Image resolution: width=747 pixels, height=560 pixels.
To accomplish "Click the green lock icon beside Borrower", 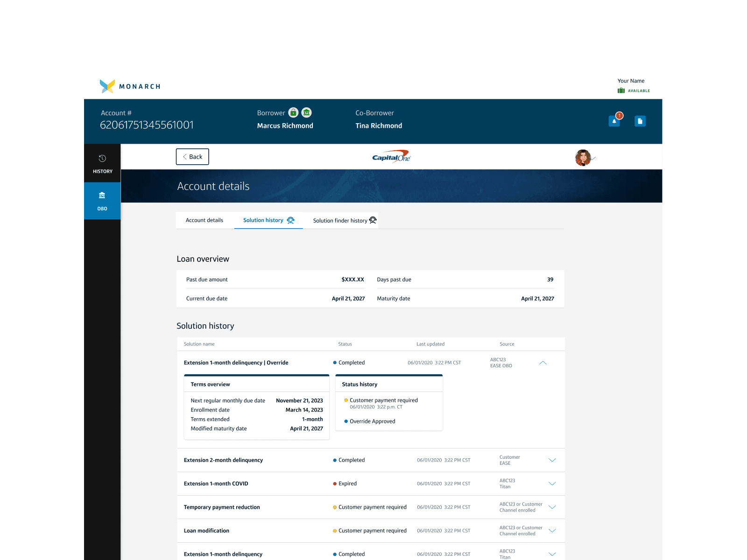I will pos(293,112).
